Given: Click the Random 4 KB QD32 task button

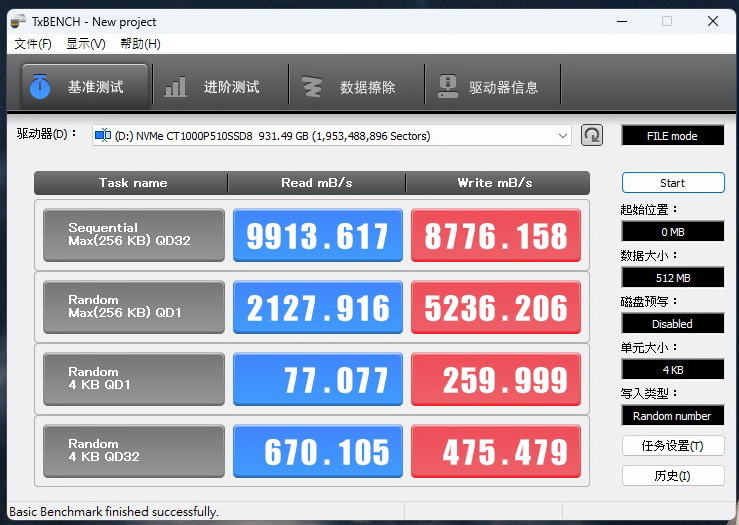Looking at the screenshot, I should [134, 451].
